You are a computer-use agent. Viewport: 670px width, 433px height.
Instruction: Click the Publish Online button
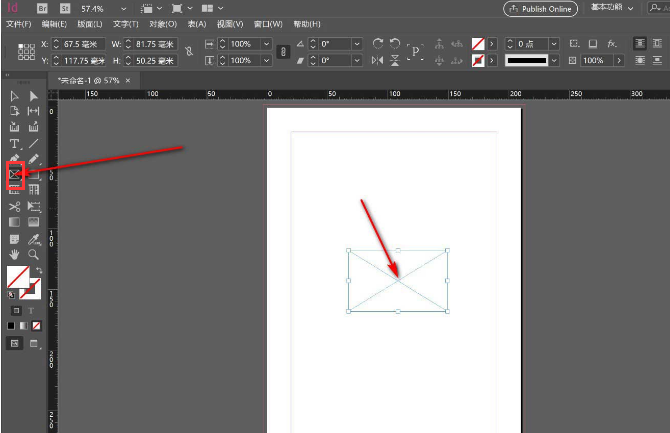(541, 8)
